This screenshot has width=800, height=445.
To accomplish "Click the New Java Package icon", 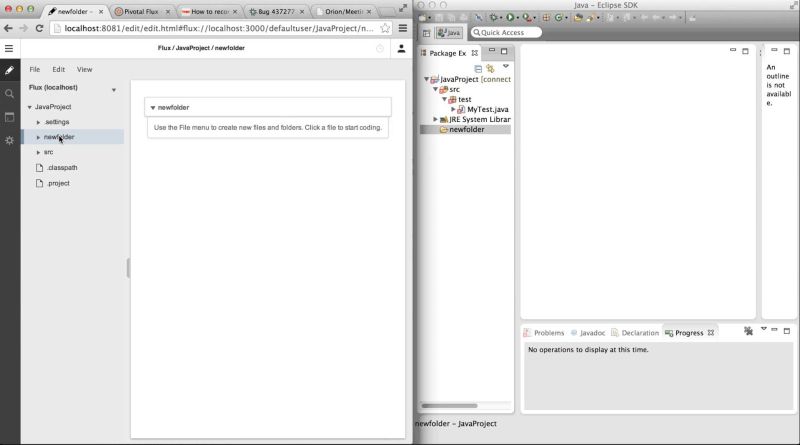I will click(546, 17).
